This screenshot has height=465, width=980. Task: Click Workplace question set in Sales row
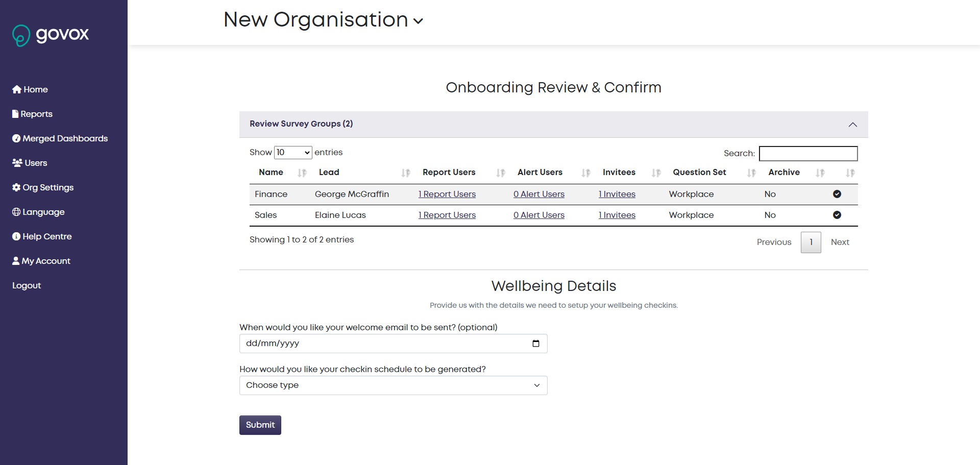[x=692, y=215]
